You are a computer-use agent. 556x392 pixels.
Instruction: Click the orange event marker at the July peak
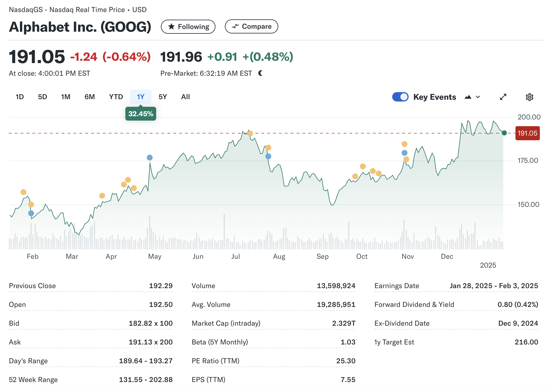click(250, 134)
